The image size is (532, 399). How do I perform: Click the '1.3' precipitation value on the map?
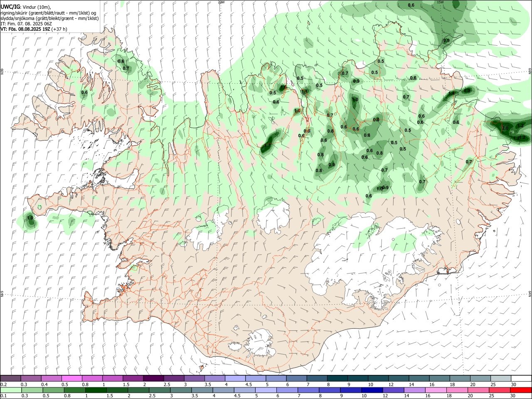(467, 90)
